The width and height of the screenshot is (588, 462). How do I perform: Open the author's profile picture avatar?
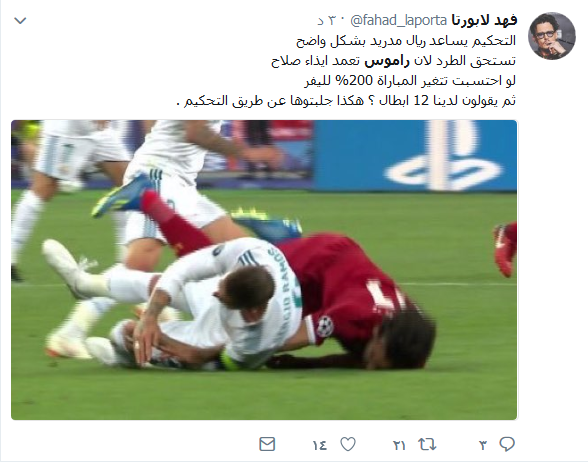tap(552, 36)
